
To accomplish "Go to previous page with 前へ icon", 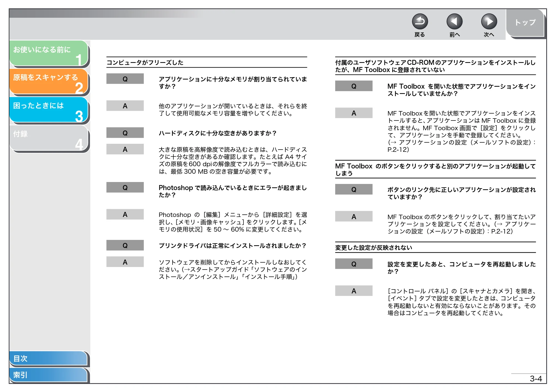I will click(x=454, y=22).
